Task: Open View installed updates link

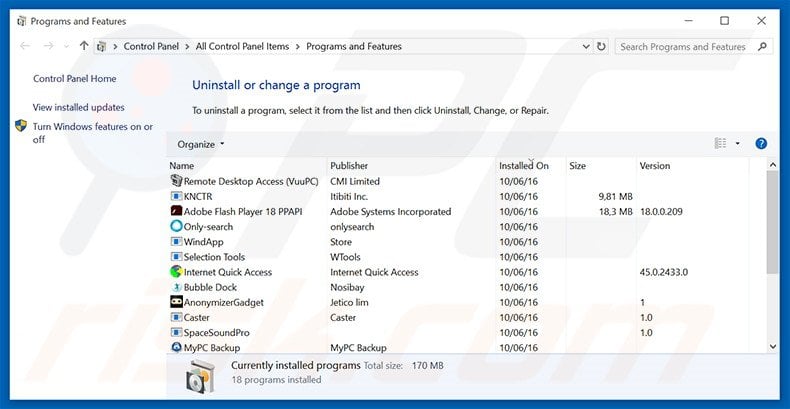Action: pos(79,107)
